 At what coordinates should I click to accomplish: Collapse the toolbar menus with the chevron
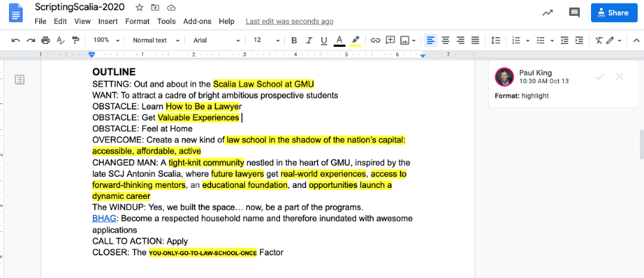coord(636,40)
